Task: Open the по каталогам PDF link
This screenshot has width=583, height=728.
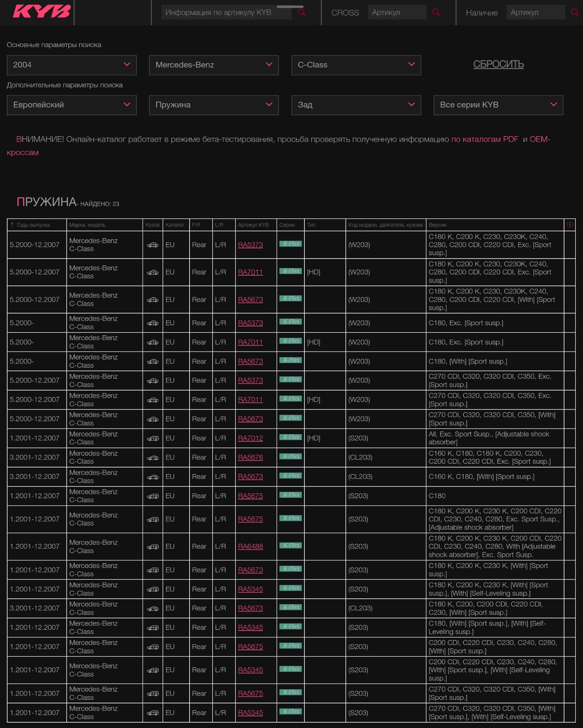Action: click(x=484, y=139)
